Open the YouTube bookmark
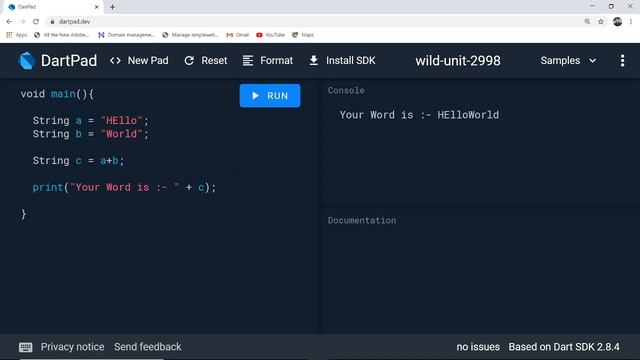 point(271,35)
